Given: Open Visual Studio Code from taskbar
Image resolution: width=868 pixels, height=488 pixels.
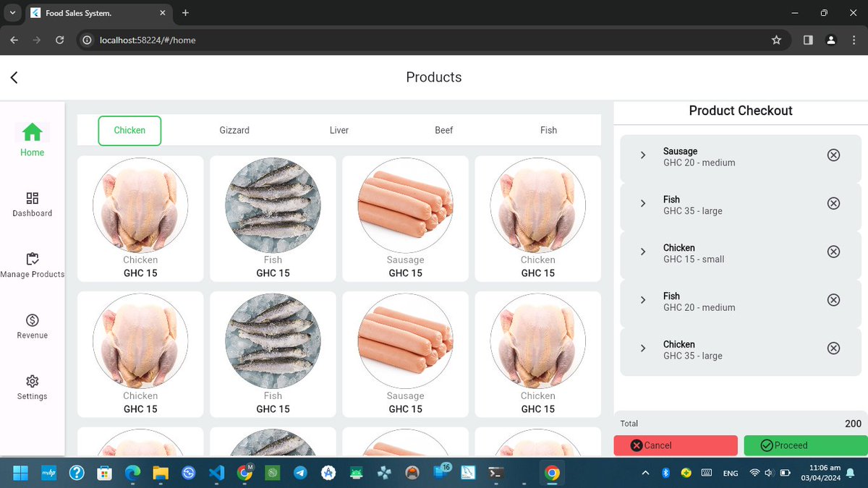Looking at the screenshot, I should 216,474.
